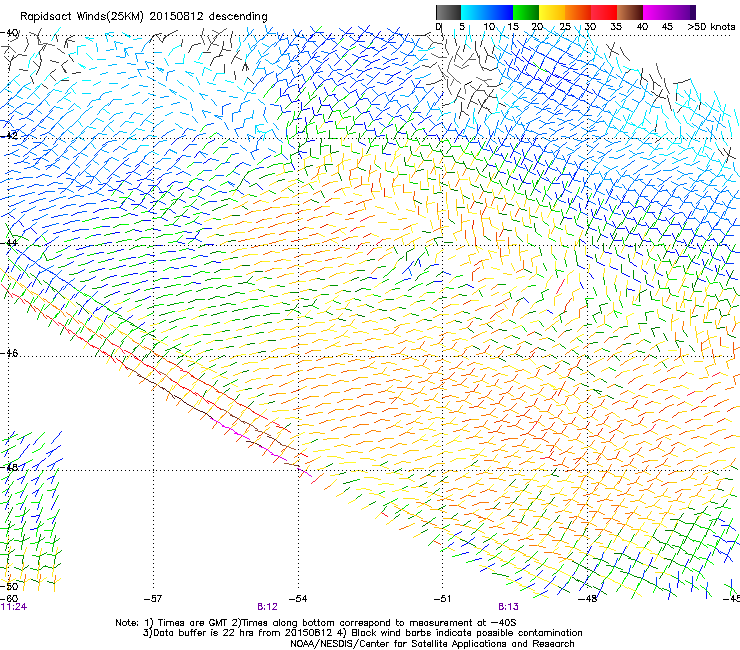The image size is (740, 650).
Task: Click the '5' label under the color legend
Action: pyautogui.click(x=462, y=27)
